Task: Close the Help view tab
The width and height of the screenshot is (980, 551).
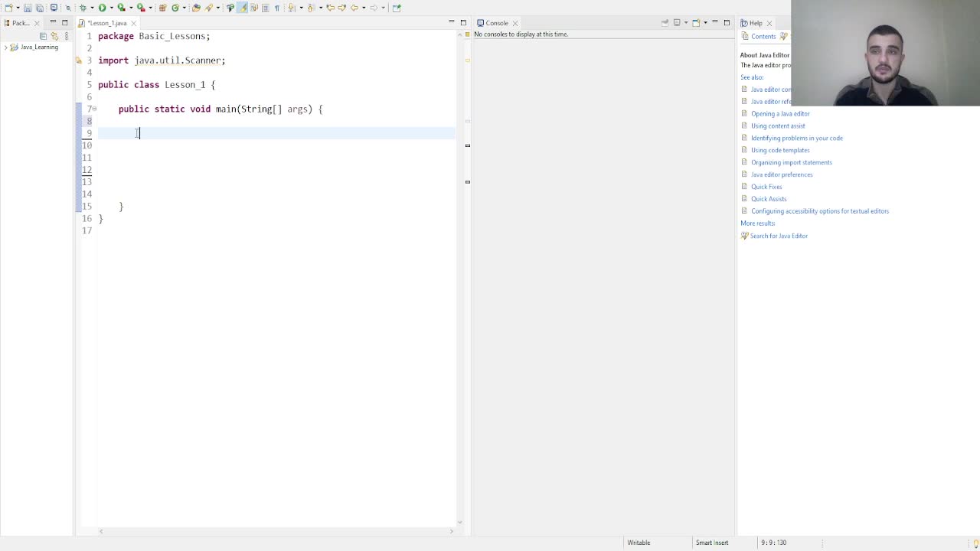Action: tap(769, 24)
